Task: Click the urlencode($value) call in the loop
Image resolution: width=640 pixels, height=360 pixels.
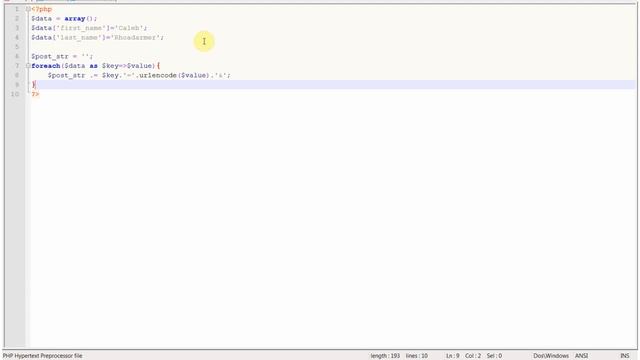Action: (174, 76)
